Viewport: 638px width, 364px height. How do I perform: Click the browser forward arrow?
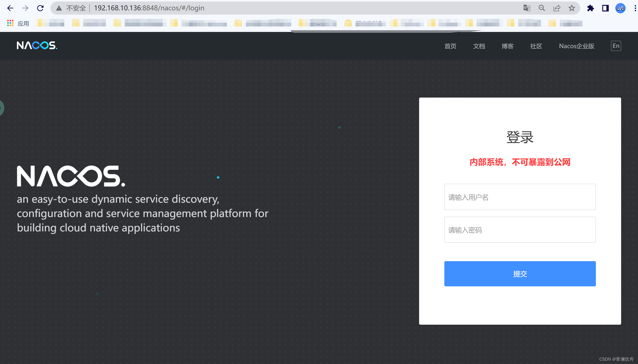tap(25, 8)
